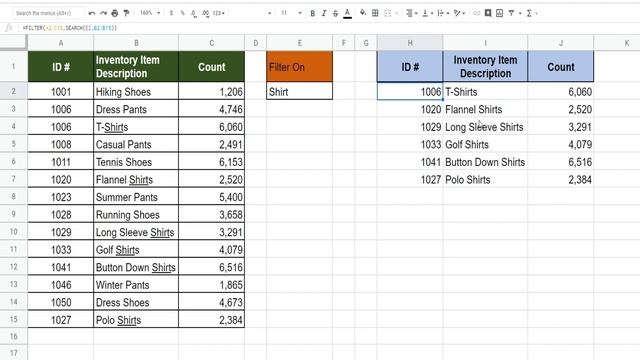
Task: Select the select-all corner box
Action: tap(13, 42)
